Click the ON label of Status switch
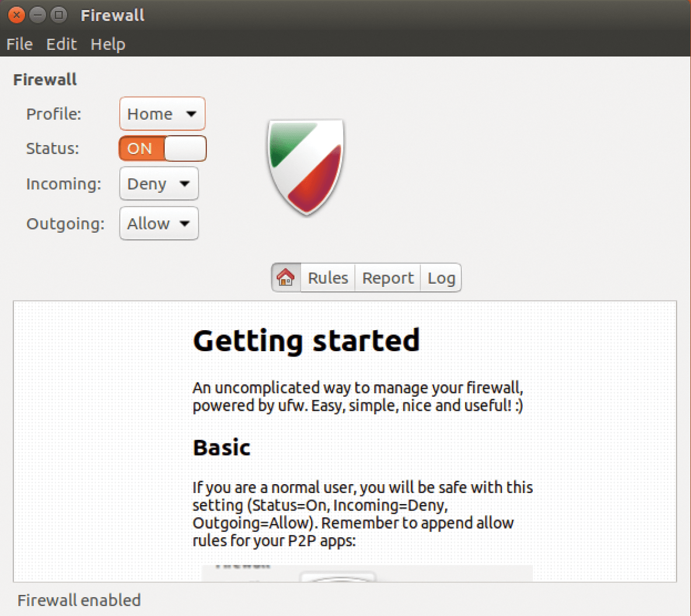This screenshot has width=691, height=616. (139, 149)
